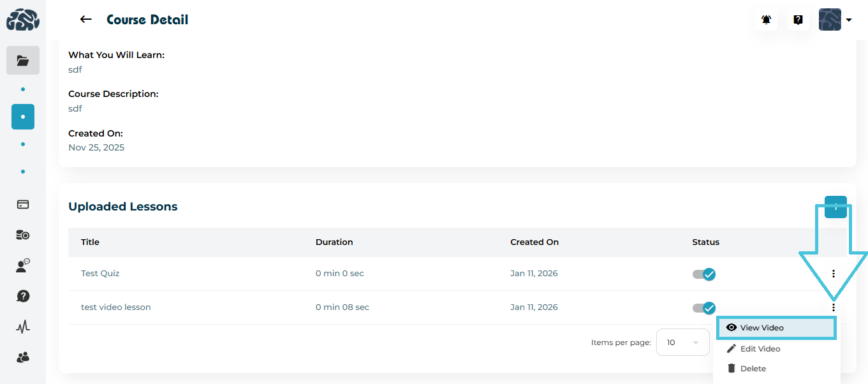Click the pulse activity icon in sidebar
Viewport: 868px width, 384px height.
coord(23,327)
